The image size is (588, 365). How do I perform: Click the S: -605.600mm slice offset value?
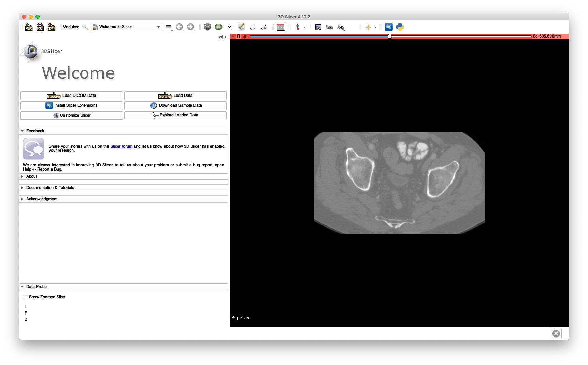[x=547, y=36]
